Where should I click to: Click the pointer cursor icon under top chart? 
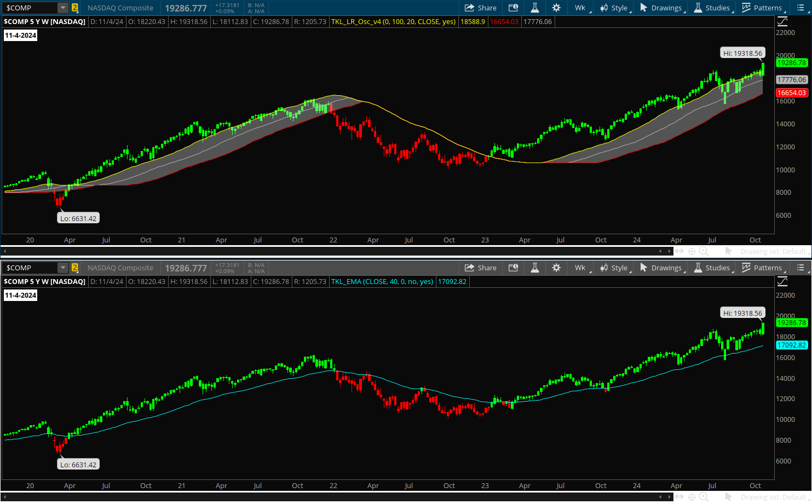(728, 251)
